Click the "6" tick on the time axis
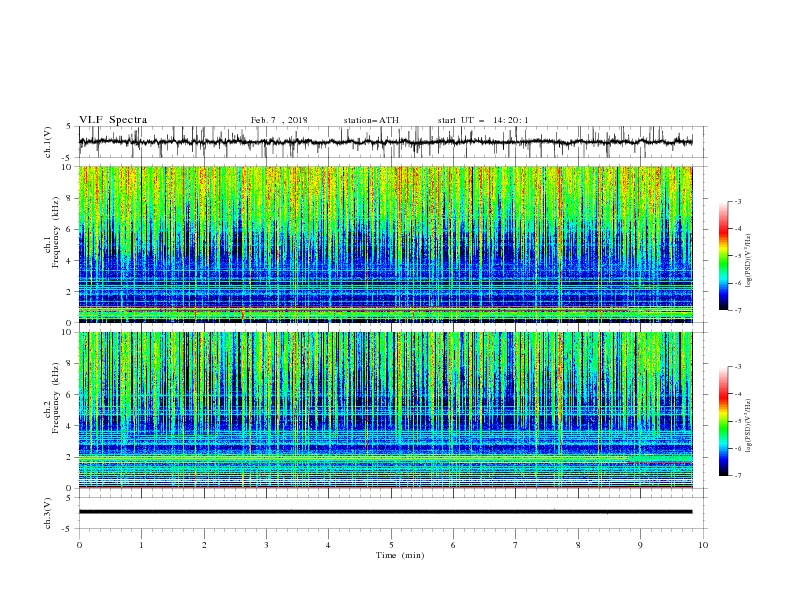 [x=454, y=545]
